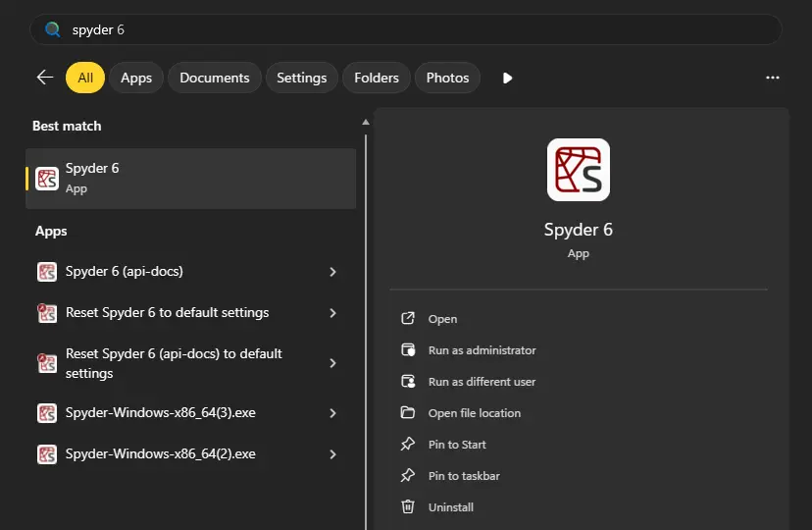
Task: Switch to the Settings filter tab
Action: tap(301, 78)
